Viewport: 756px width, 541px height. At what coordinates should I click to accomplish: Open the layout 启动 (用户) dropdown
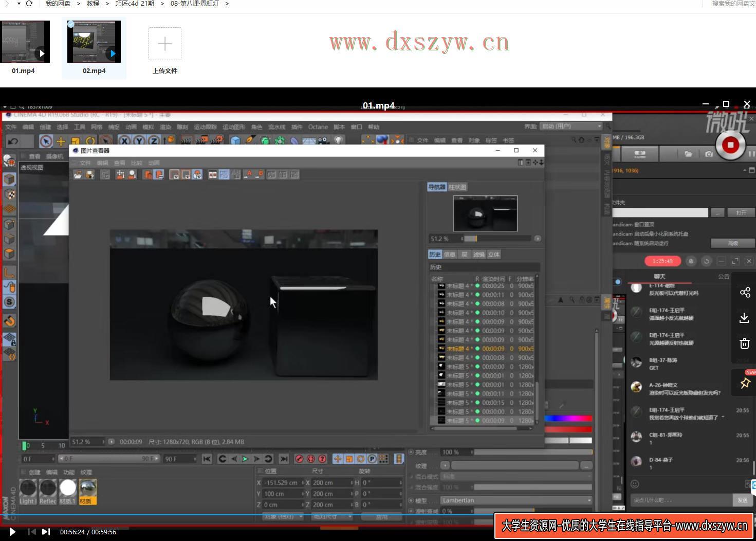pyautogui.click(x=571, y=127)
